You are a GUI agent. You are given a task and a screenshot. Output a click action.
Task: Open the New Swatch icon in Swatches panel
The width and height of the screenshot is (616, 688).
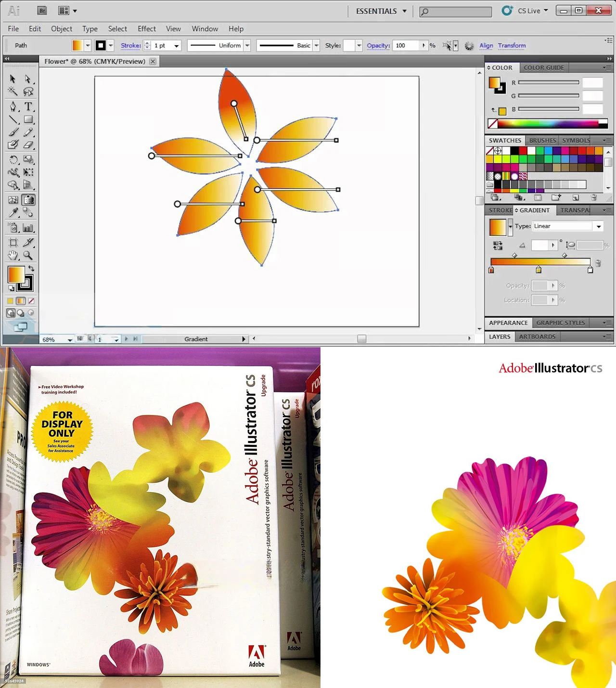point(576,197)
